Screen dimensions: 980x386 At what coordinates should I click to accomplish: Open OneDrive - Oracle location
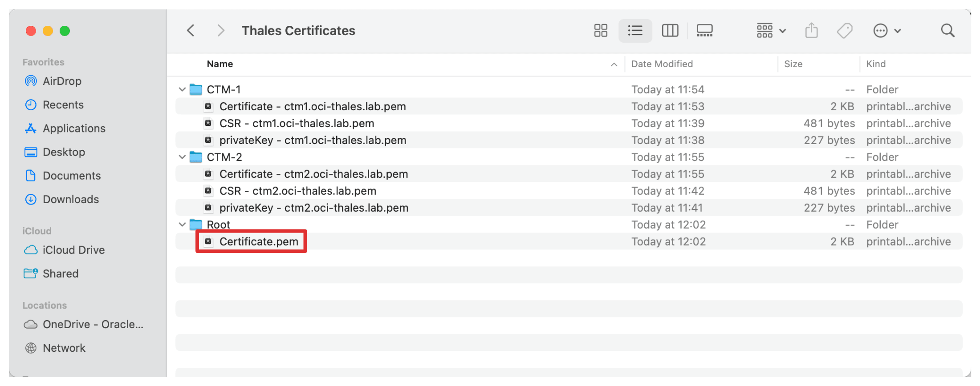(x=84, y=324)
